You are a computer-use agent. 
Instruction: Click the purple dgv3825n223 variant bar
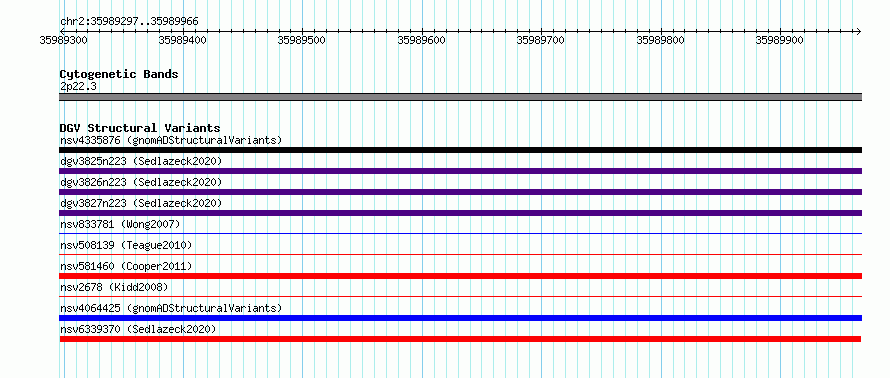[x=461, y=171]
